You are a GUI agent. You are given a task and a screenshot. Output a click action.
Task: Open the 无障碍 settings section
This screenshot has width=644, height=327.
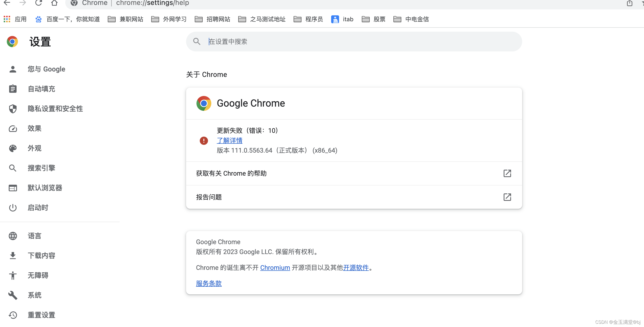[x=38, y=275]
